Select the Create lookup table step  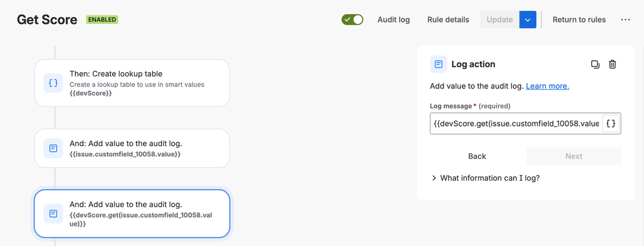pyautogui.click(x=132, y=83)
